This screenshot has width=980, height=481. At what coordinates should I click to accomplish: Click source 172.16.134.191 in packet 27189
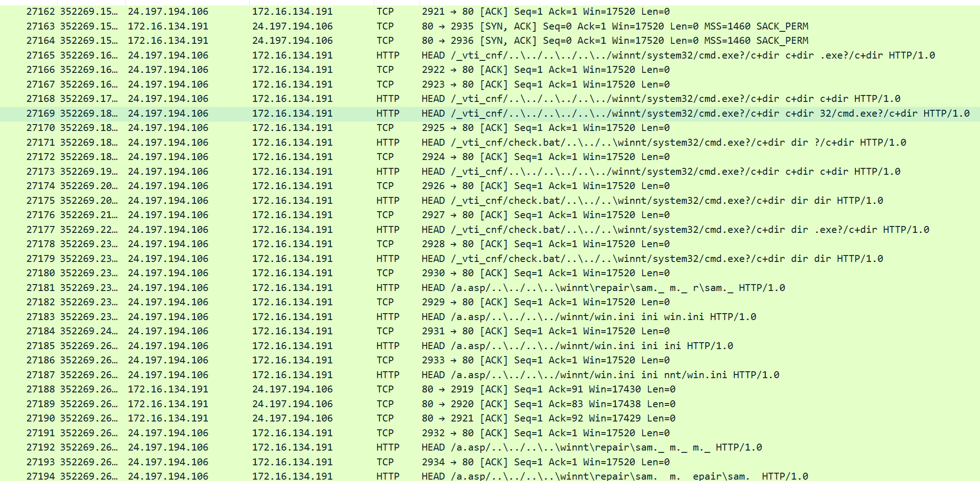(x=168, y=404)
